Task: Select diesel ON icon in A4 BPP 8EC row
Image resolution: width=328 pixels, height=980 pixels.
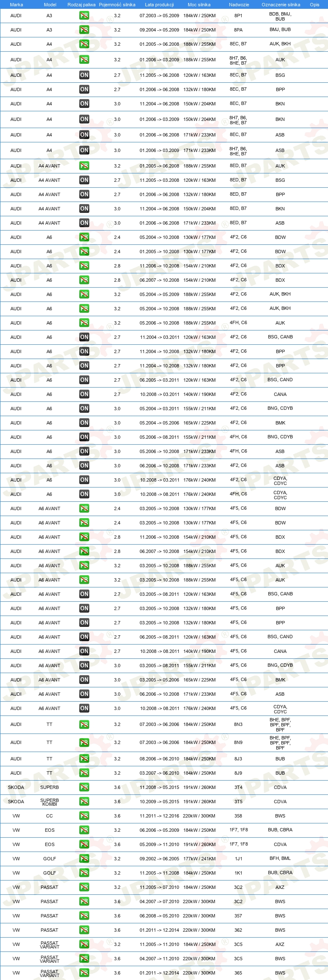Action: coord(84,89)
